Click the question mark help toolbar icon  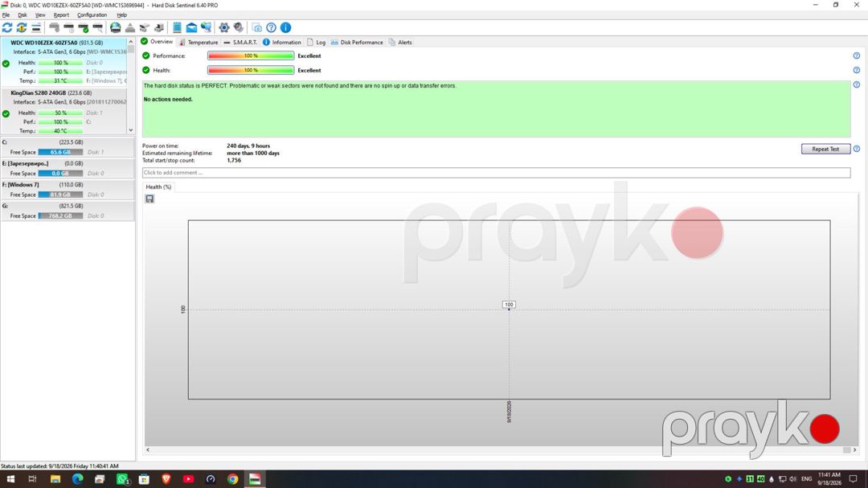tap(272, 27)
